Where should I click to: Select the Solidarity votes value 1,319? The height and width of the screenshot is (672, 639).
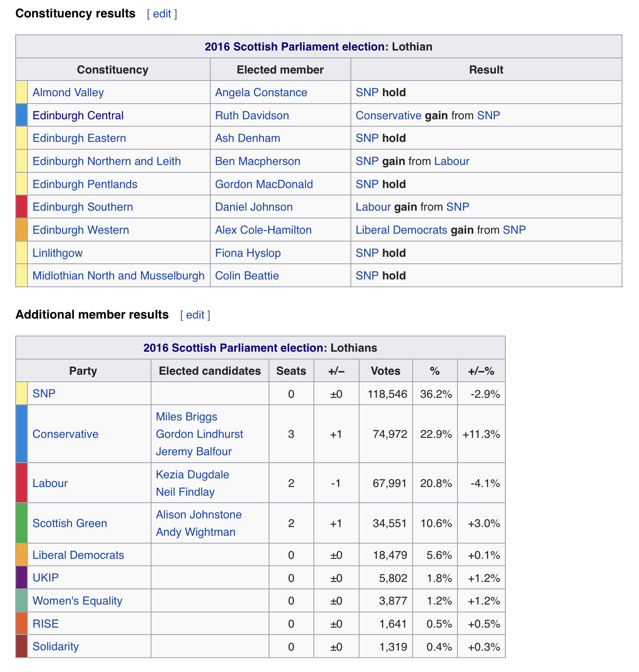click(x=393, y=647)
